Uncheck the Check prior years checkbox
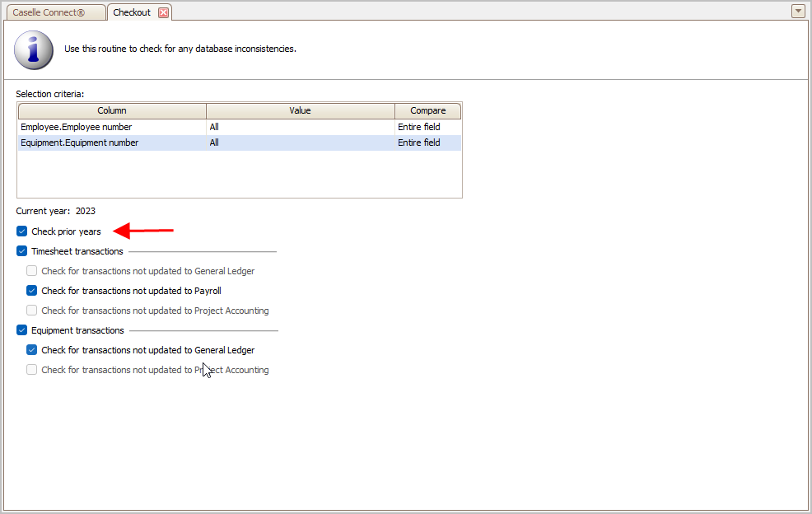 coord(21,231)
